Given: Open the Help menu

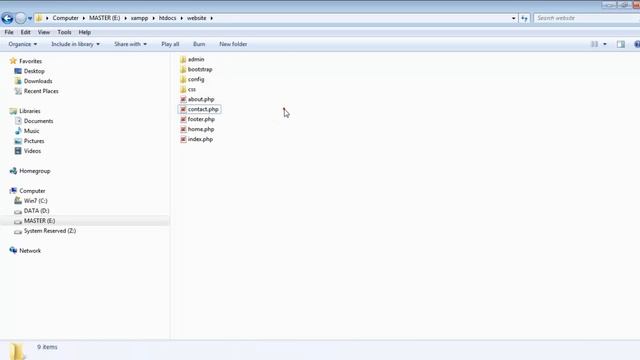Looking at the screenshot, I should (84, 32).
